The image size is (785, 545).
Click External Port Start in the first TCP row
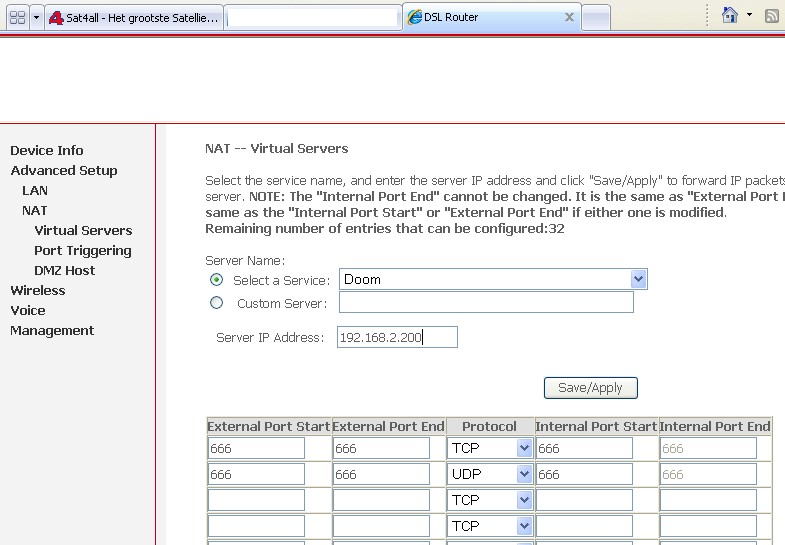[256, 448]
